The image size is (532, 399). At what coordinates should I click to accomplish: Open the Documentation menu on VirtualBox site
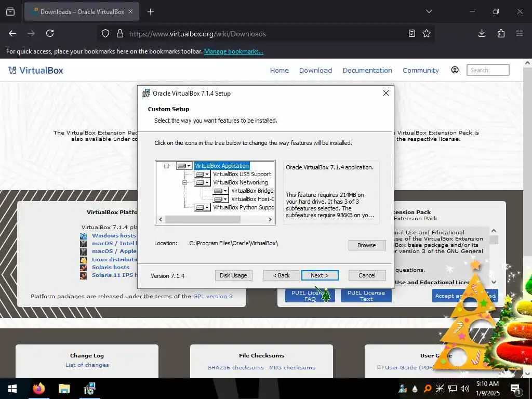point(367,70)
